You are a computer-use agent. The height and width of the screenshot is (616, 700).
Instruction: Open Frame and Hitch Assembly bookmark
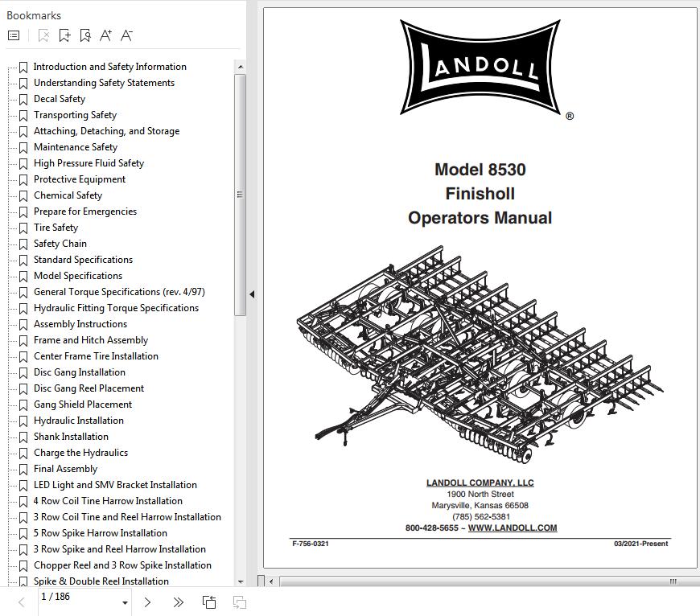point(91,339)
